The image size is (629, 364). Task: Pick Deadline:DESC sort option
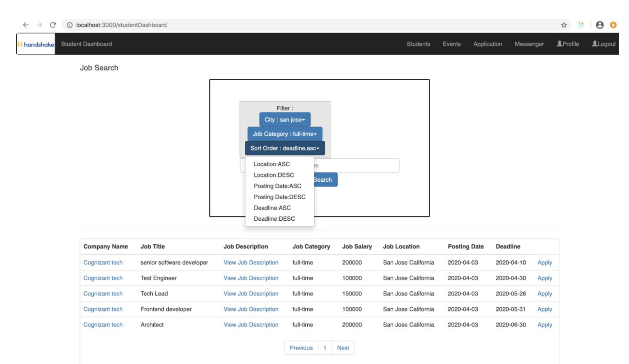[x=274, y=218]
